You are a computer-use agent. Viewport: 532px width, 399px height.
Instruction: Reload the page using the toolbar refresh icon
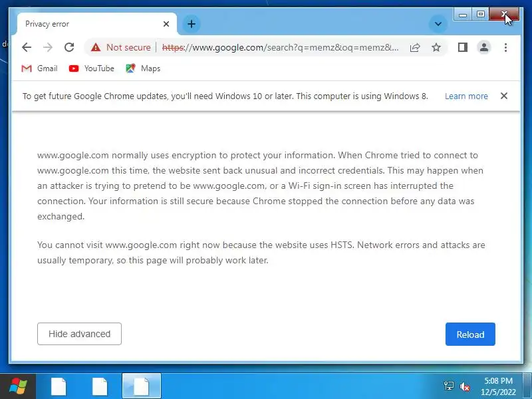[69, 47]
